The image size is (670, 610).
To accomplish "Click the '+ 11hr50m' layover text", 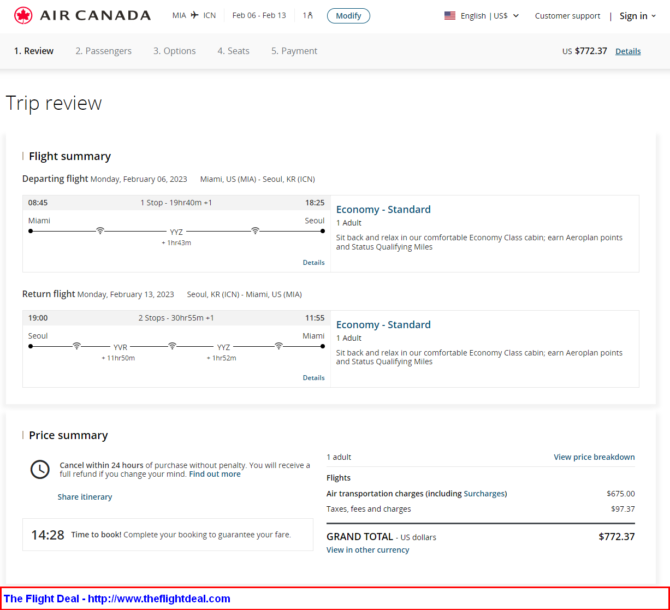I will click(x=118, y=358).
